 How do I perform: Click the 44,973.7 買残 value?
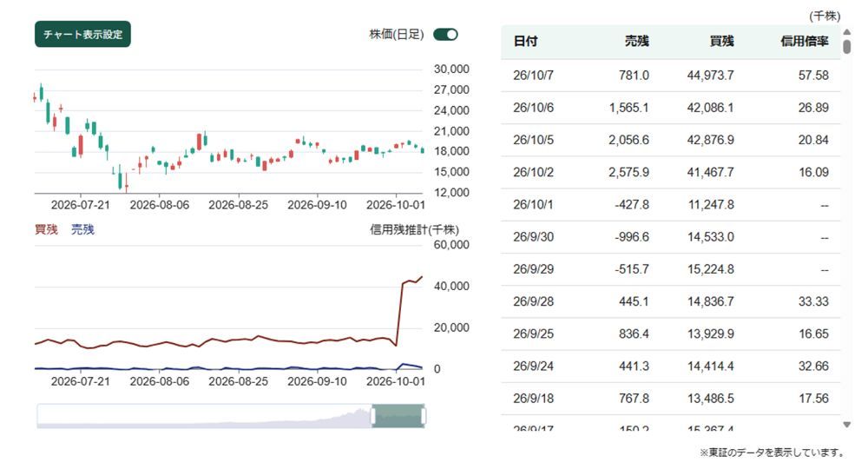pyautogui.click(x=710, y=76)
